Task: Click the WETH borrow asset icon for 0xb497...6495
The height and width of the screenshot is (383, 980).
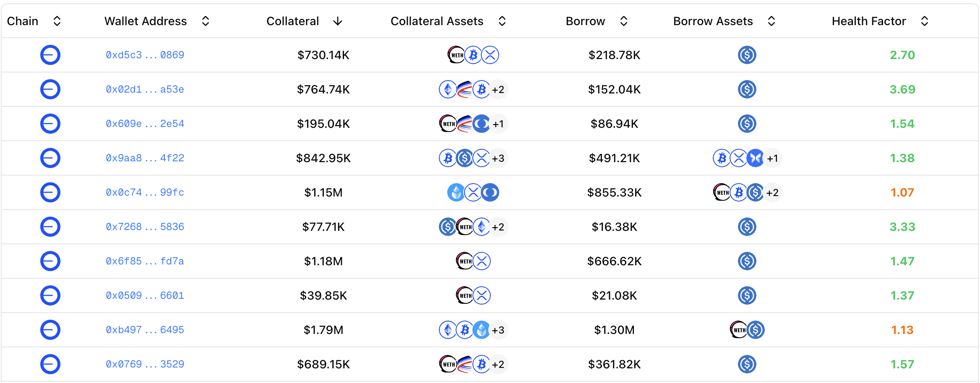Action: [738, 330]
